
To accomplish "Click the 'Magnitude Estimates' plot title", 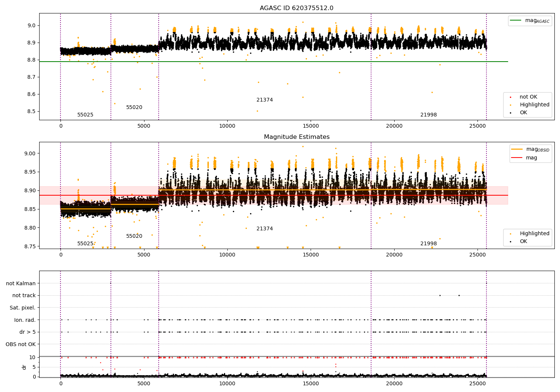I will (296, 137).
